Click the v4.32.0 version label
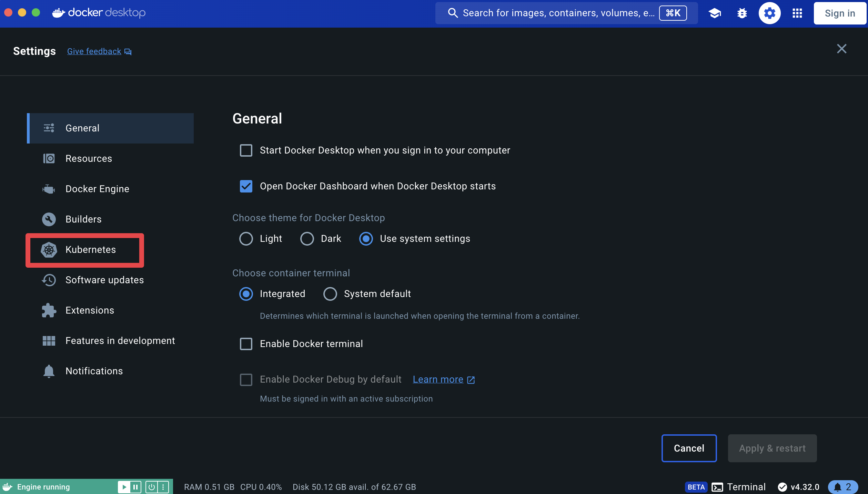This screenshot has width=868, height=494. [805, 487]
